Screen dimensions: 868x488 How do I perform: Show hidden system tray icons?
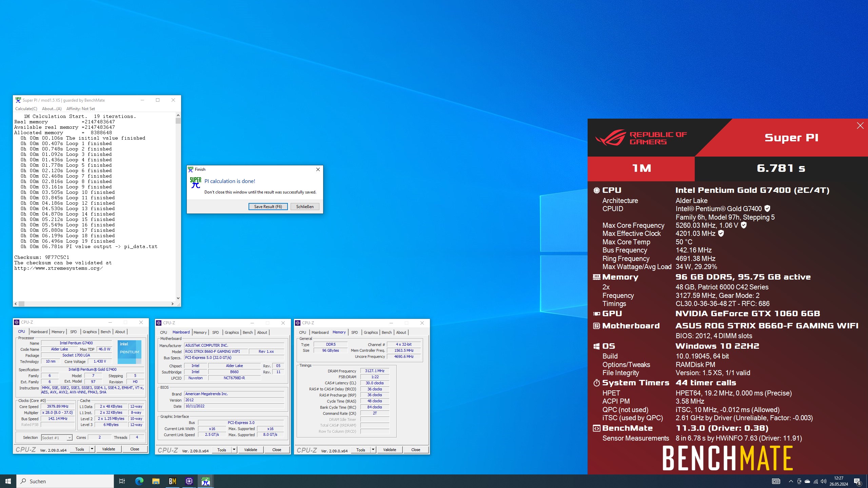pyautogui.click(x=791, y=481)
